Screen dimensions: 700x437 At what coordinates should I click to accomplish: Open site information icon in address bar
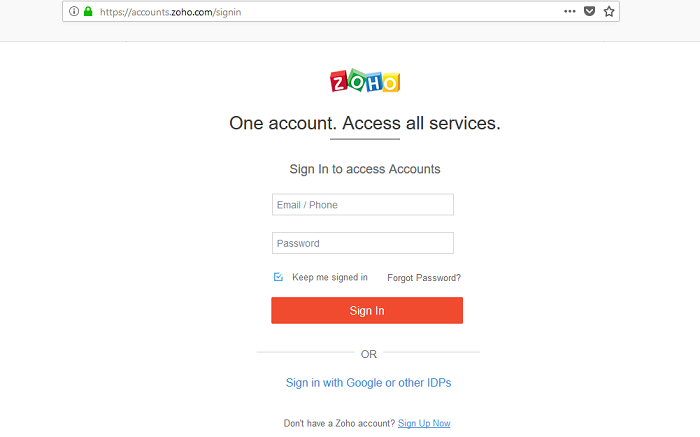point(74,12)
